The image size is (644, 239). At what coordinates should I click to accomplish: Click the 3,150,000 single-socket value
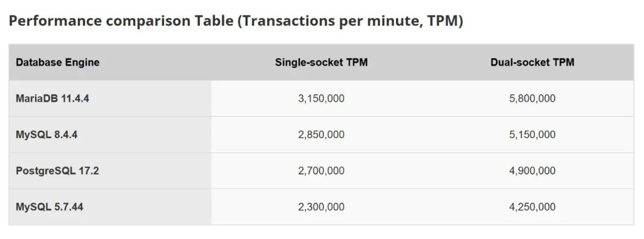coord(321,99)
